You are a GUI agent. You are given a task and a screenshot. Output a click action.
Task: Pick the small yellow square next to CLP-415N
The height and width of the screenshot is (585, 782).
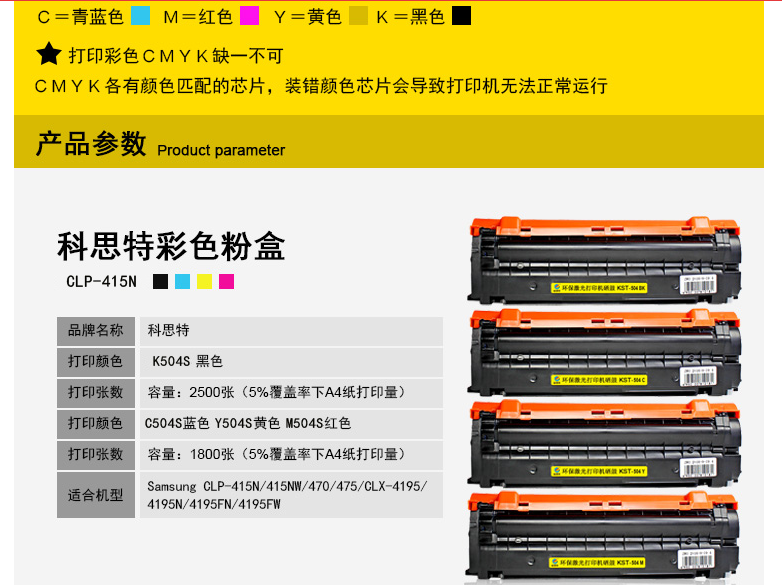click(204, 281)
